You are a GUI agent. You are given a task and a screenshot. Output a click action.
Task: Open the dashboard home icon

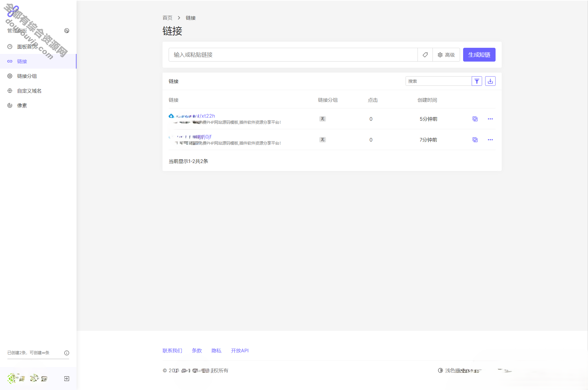(10, 47)
